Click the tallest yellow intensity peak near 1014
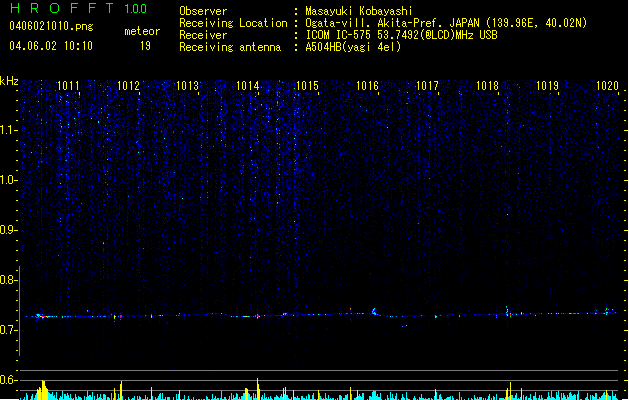Screen dimensions: 629x400 258,389
